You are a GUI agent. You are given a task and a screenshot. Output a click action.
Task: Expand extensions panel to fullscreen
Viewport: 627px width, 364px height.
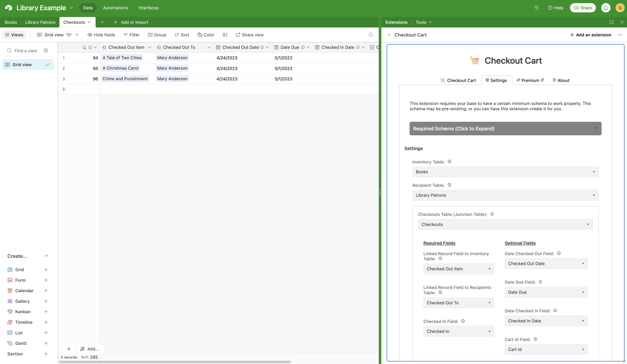611,22
